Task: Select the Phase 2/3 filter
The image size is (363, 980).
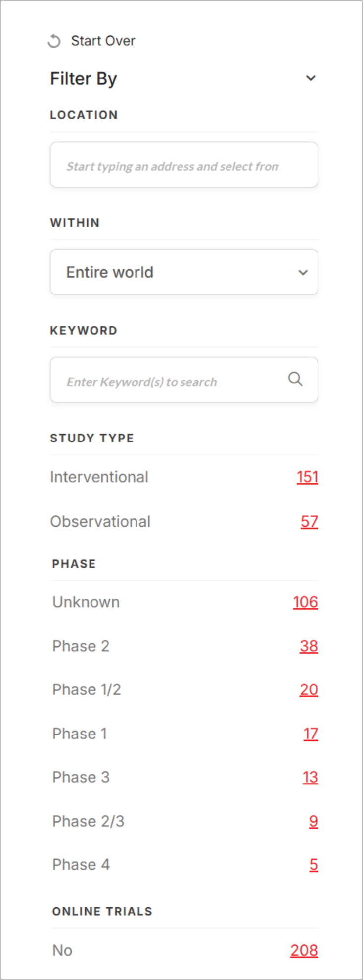Action: [x=88, y=821]
